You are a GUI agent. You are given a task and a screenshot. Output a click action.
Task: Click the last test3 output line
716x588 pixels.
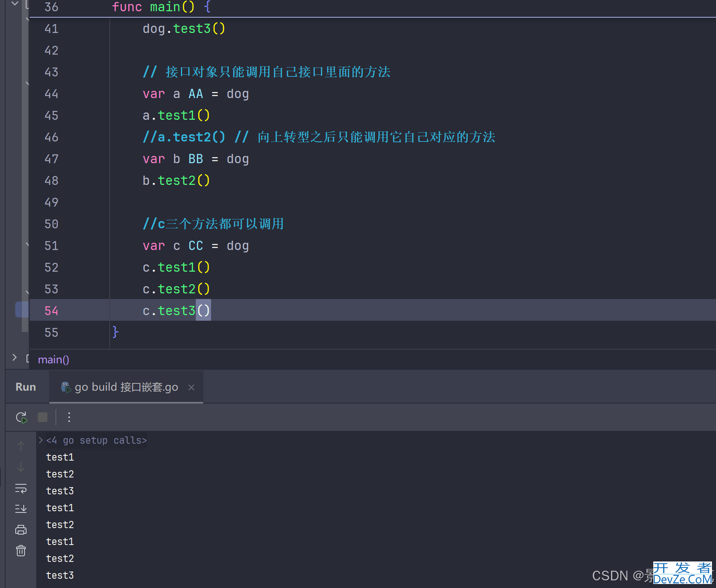[60, 576]
